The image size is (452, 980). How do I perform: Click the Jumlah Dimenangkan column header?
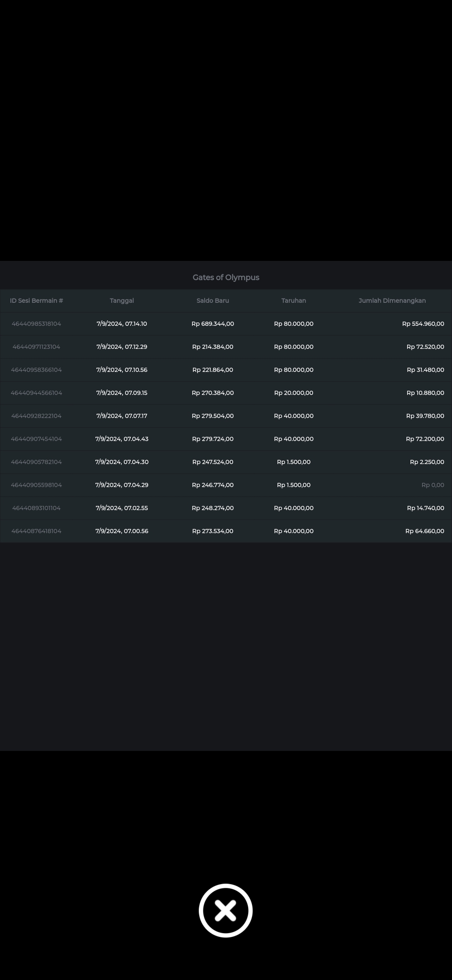(392, 301)
